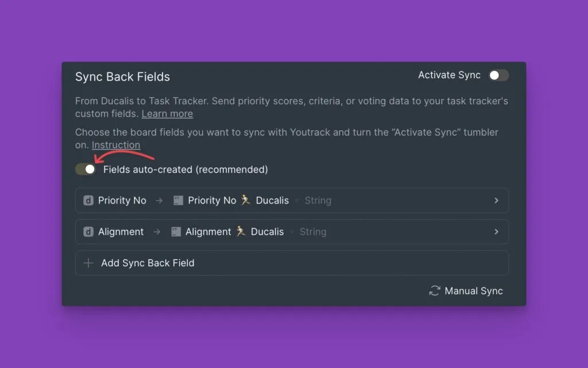Click the Ducalis icon beside Priority No
This screenshot has width=588, height=368.
(x=88, y=201)
